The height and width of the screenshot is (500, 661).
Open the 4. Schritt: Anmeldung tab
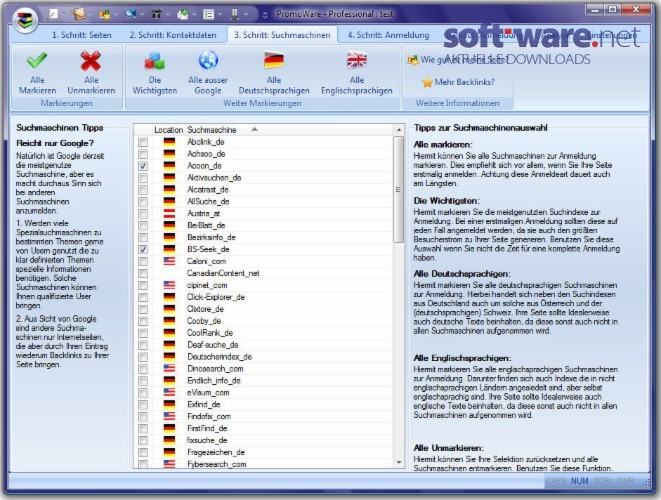coord(388,35)
